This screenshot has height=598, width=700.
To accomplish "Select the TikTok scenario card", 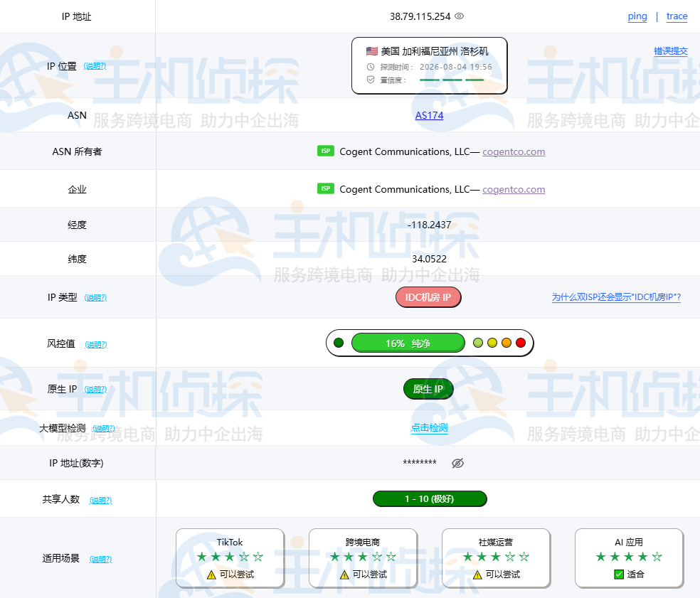I will coord(230,558).
